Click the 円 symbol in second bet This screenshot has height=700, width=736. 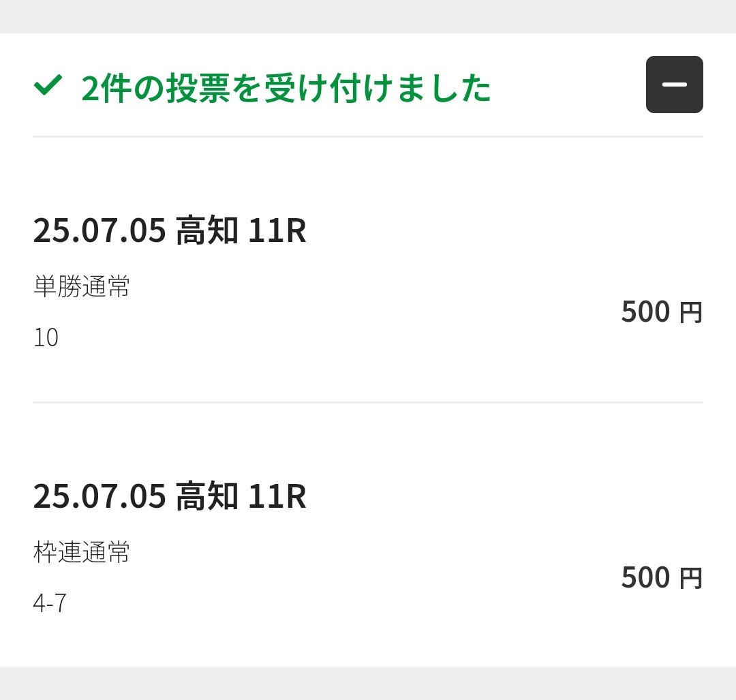691,579
